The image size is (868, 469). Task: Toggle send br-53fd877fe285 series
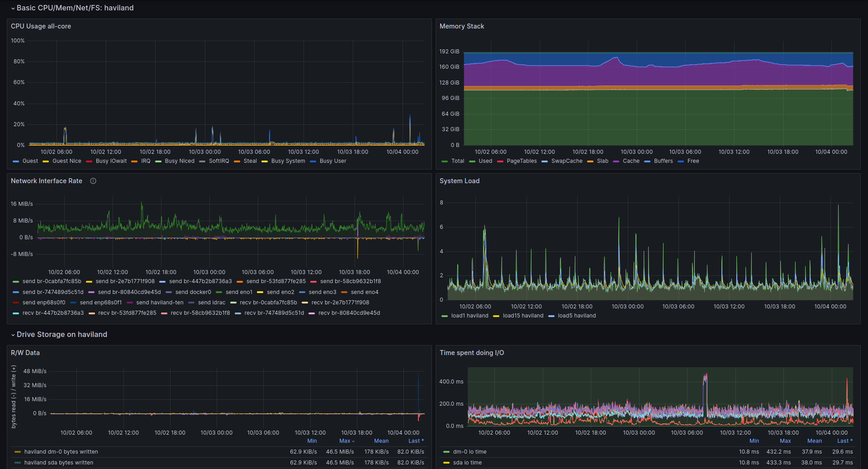click(276, 281)
